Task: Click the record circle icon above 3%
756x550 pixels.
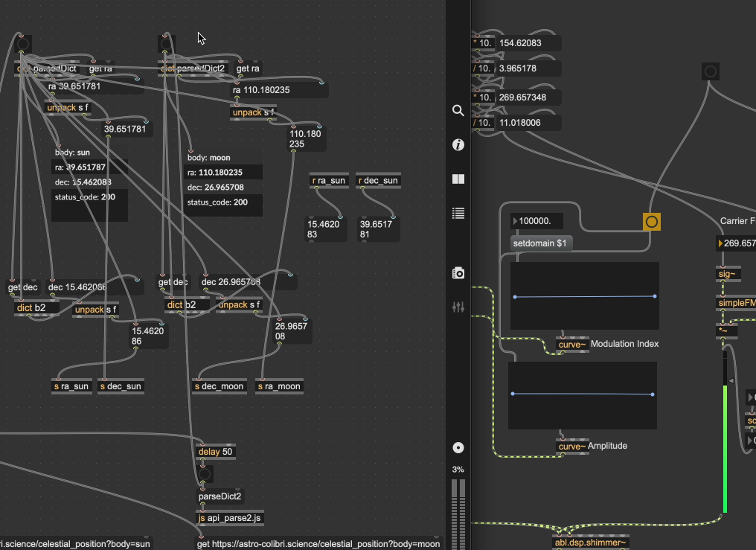Action: (458, 447)
